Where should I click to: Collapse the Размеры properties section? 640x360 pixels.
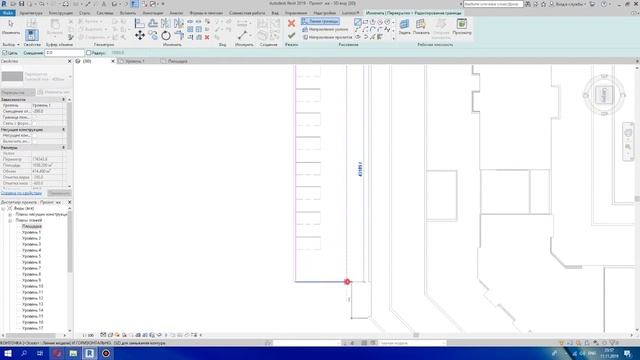click(63, 147)
